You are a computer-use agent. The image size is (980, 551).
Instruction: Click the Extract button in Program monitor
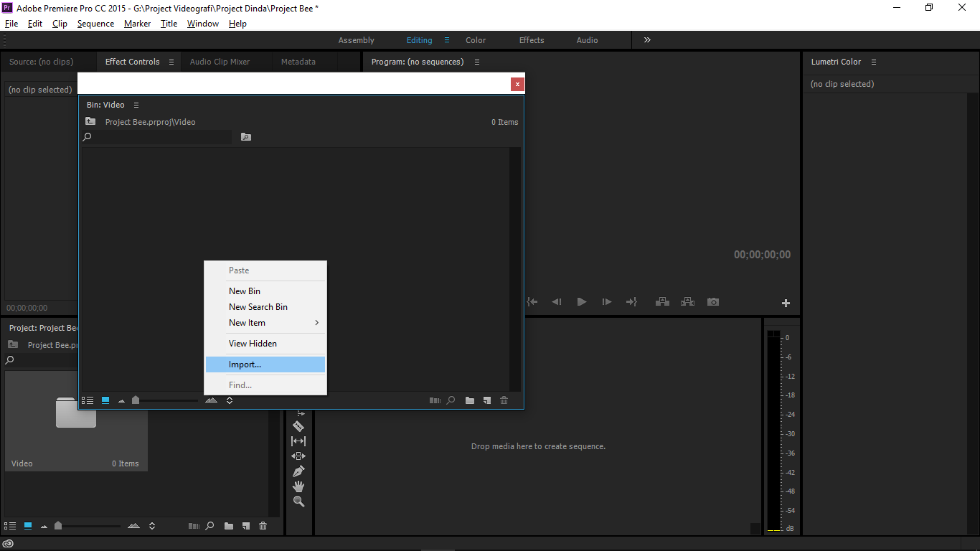point(688,302)
